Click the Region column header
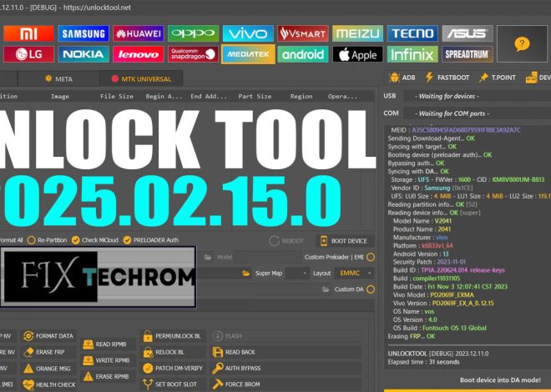551x392 pixels. (301, 96)
